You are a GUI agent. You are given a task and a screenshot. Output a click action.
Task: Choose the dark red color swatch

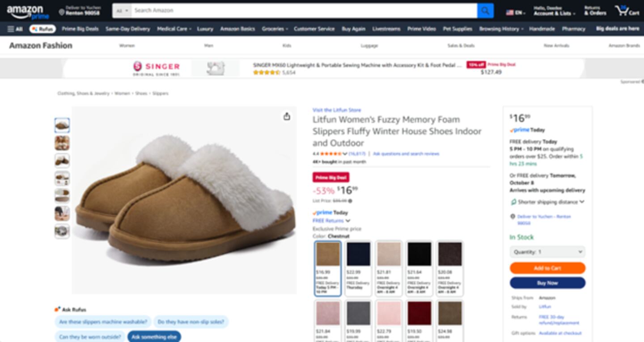point(419,313)
